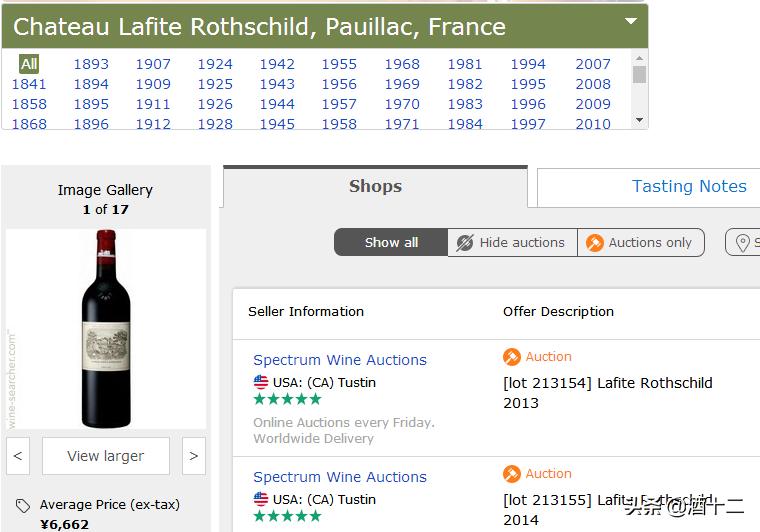Image resolution: width=760 pixels, height=532 pixels.
Task: Click the USA flag icon of first seller
Action: point(261,382)
